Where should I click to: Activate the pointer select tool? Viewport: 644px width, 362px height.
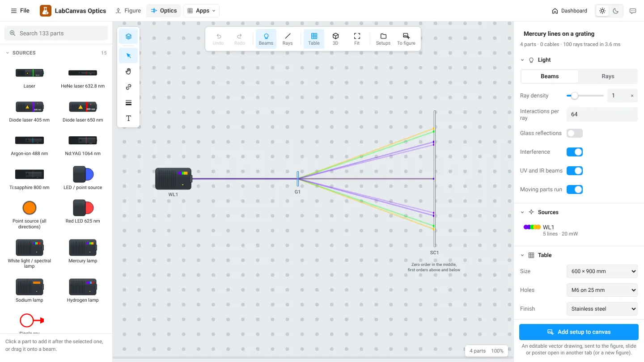(128, 55)
